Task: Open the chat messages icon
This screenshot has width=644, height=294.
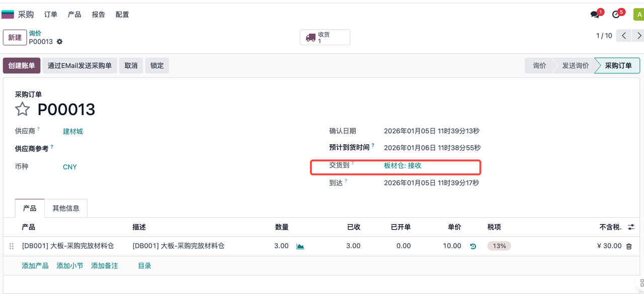Action: point(595,15)
